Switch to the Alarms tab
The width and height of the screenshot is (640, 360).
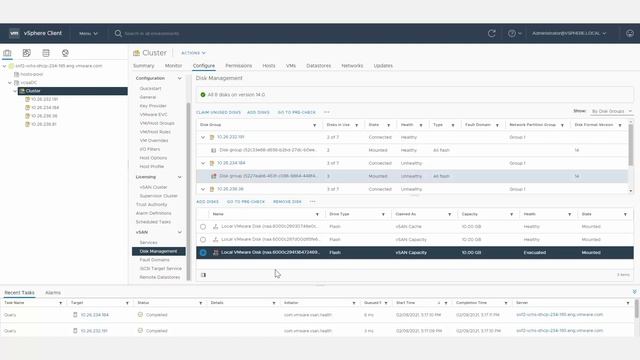click(x=53, y=293)
